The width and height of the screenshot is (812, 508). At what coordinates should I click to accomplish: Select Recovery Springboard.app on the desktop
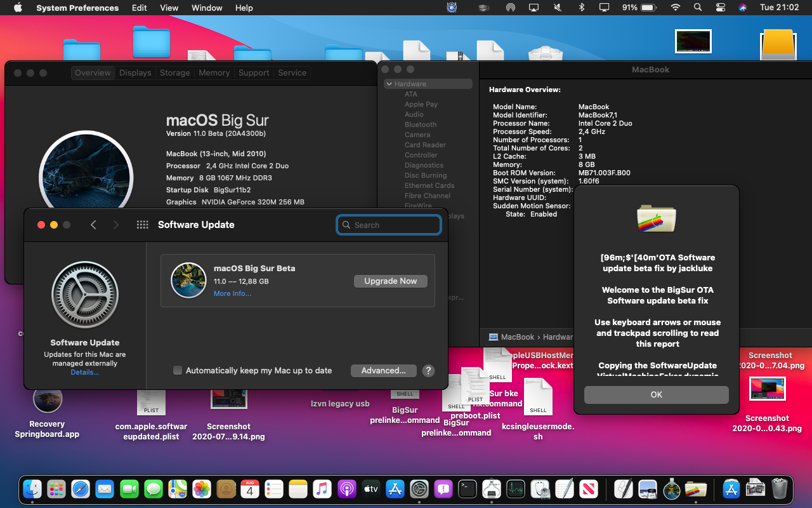(x=47, y=412)
